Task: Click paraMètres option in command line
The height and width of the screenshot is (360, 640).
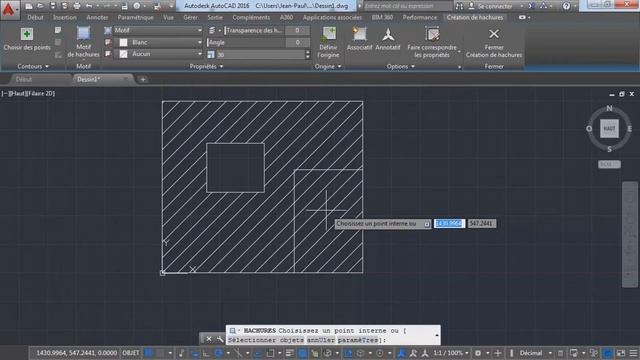Action: click(358, 340)
